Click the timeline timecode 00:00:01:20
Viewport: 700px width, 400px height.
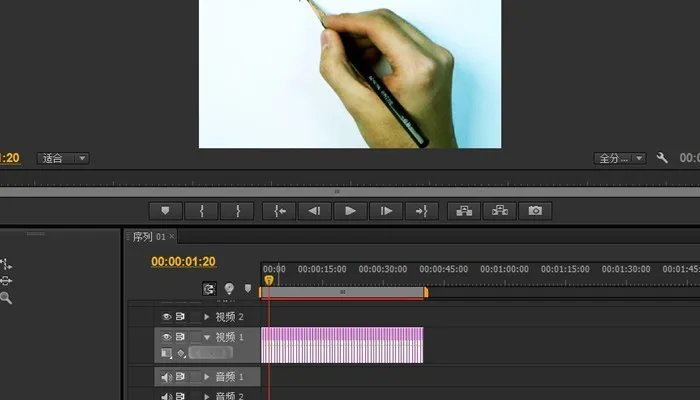(183, 262)
